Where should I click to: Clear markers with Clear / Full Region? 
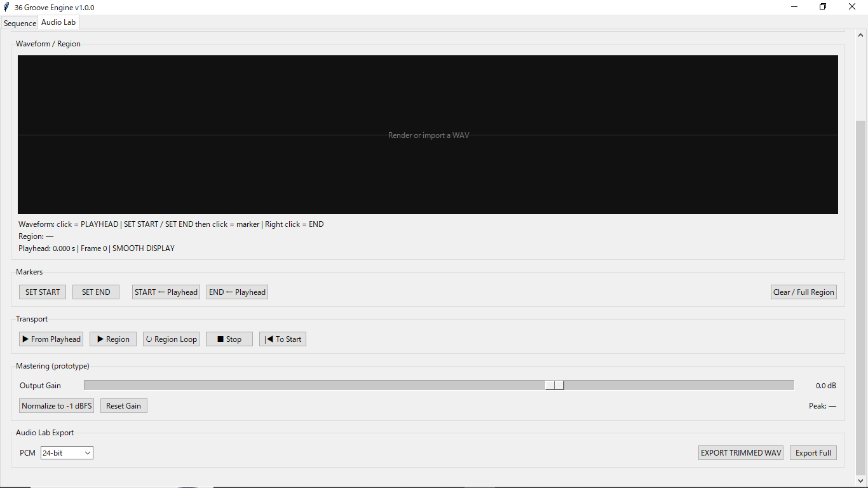click(804, 292)
